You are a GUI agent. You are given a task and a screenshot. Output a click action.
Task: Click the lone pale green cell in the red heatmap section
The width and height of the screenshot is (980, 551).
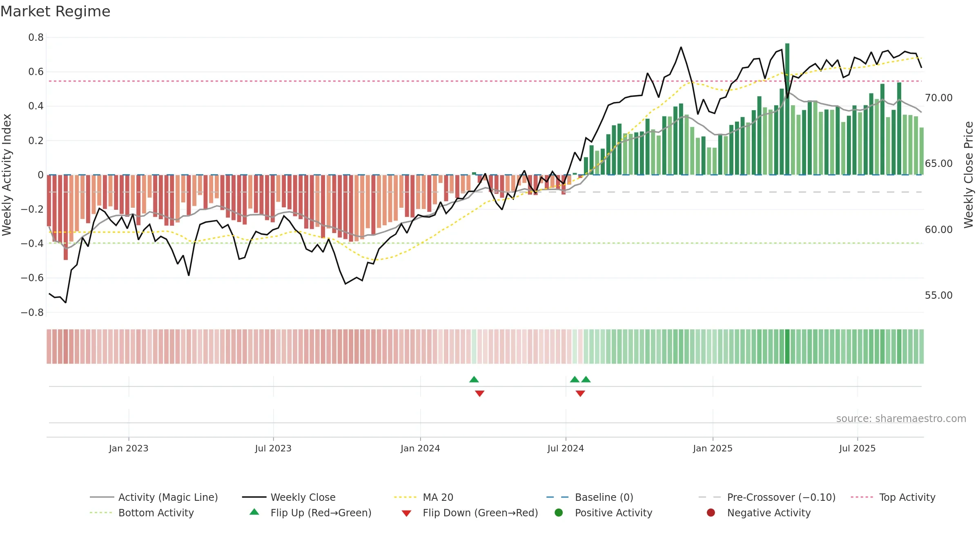point(474,346)
